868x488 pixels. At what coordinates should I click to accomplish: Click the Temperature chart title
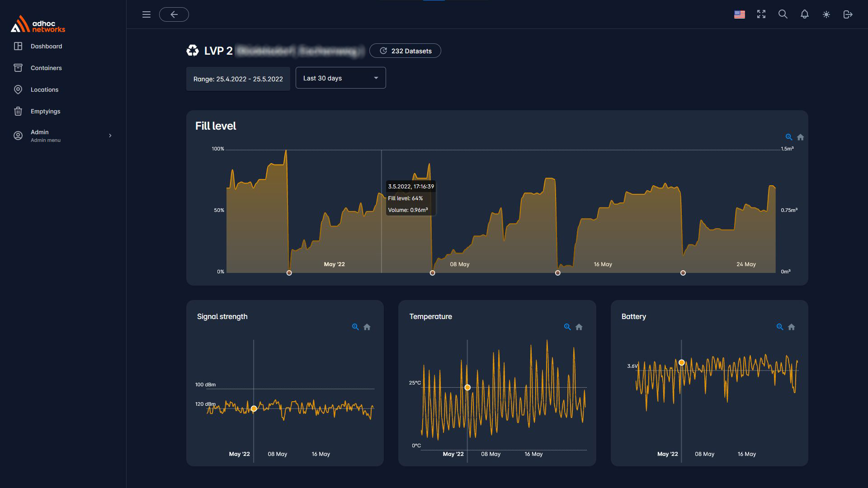[430, 316]
